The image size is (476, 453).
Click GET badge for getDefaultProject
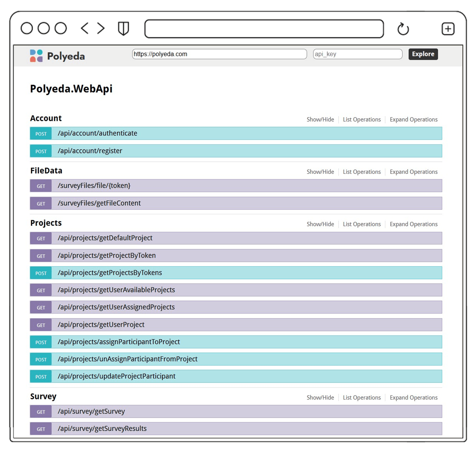click(x=41, y=238)
